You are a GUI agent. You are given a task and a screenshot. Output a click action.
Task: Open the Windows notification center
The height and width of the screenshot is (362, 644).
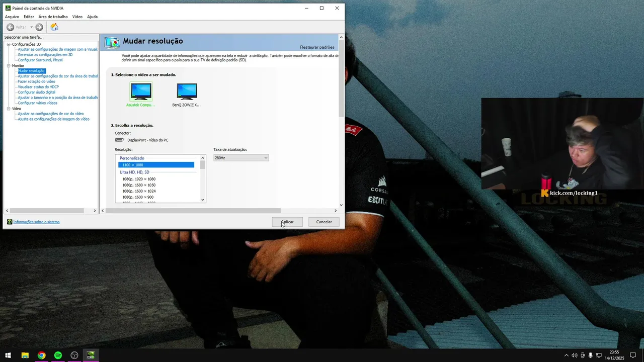coord(633,355)
